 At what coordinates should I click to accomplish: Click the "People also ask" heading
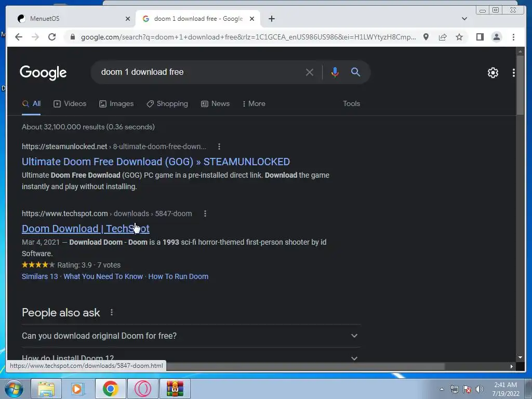pyautogui.click(x=61, y=313)
